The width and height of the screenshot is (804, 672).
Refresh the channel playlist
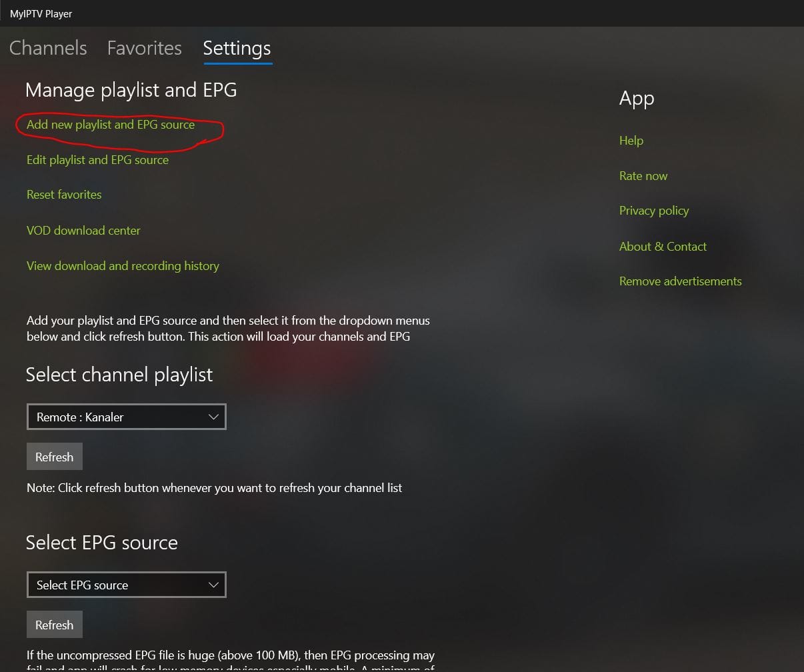(x=55, y=457)
